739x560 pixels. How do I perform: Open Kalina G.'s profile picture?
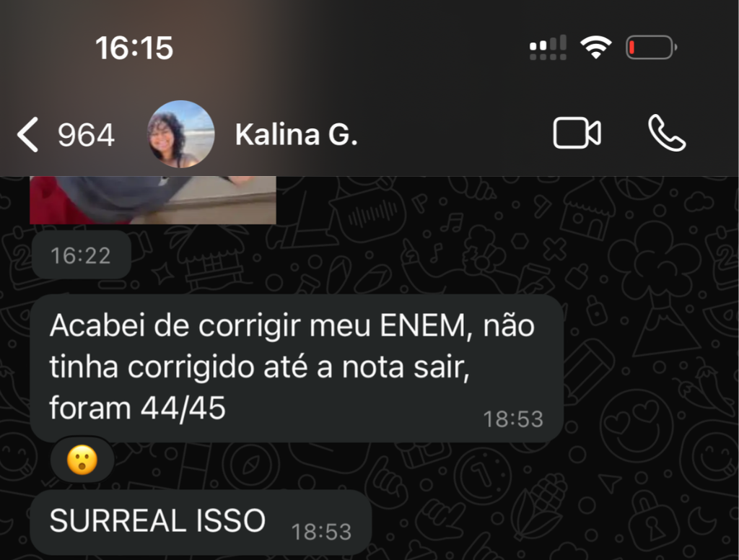pos(180,134)
